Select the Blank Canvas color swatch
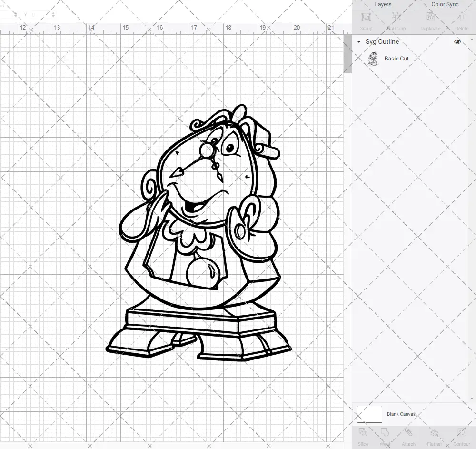Screen dimensions: 476x449 click(369, 414)
